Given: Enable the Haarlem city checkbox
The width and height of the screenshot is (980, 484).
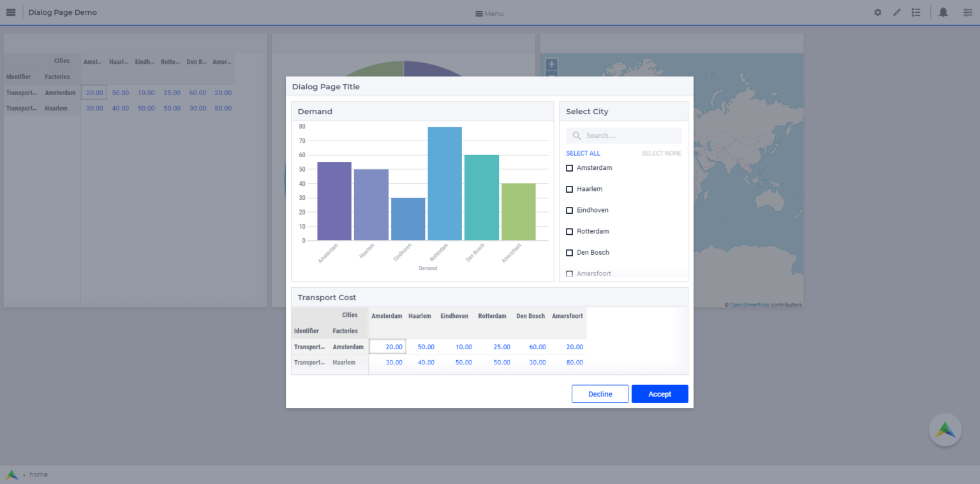Looking at the screenshot, I should point(569,188).
